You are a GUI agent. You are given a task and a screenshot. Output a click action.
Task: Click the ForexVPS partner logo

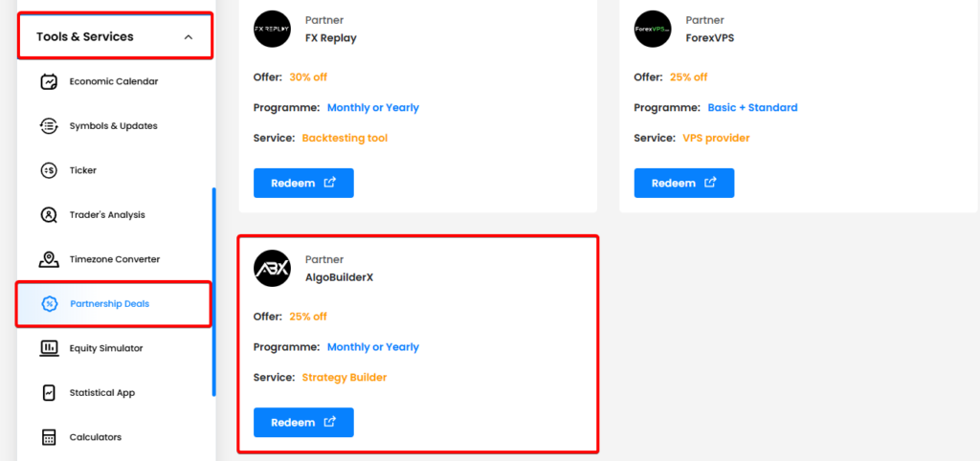[x=652, y=29]
